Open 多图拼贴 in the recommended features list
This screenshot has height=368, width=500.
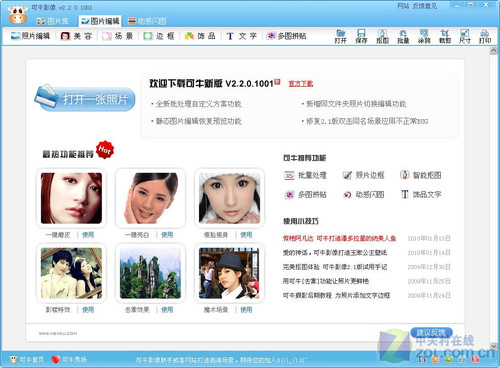tap(305, 195)
